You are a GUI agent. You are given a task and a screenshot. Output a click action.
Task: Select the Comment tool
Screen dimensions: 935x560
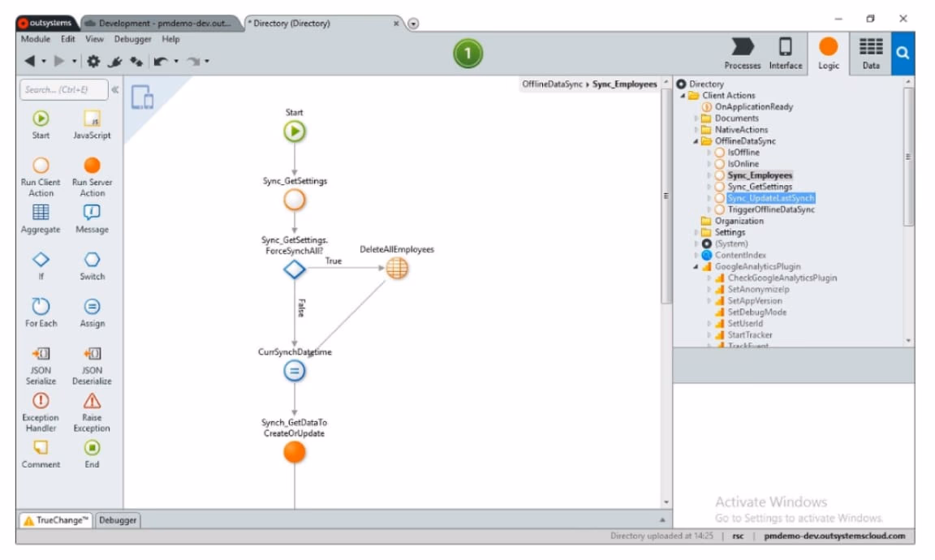pos(41,454)
